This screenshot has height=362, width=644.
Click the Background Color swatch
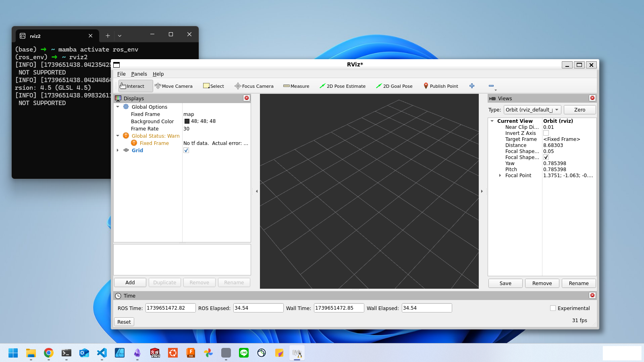pyautogui.click(x=187, y=121)
